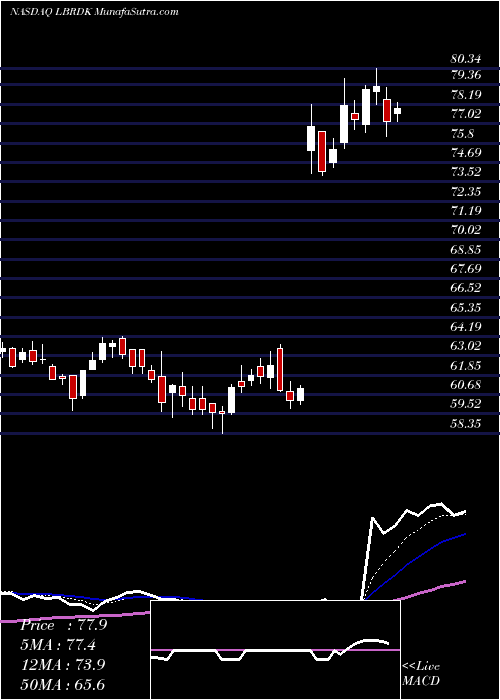Click the 67.69 price axis label
500x700 pixels.
click(x=466, y=269)
